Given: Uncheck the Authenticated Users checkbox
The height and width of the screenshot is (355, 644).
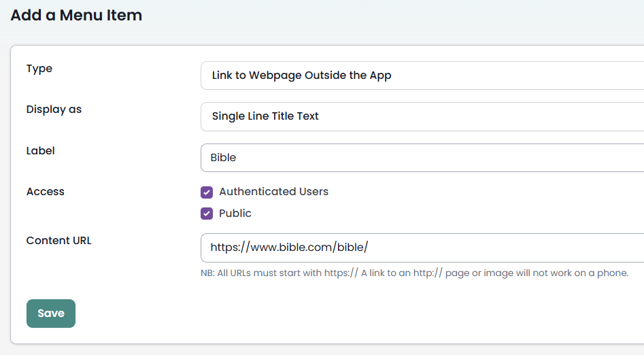Looking at the screenshot, I should point(207,192).
